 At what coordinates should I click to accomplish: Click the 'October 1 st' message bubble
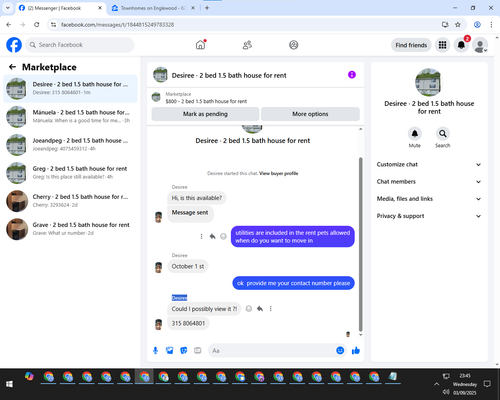click(x=188, y=266)
